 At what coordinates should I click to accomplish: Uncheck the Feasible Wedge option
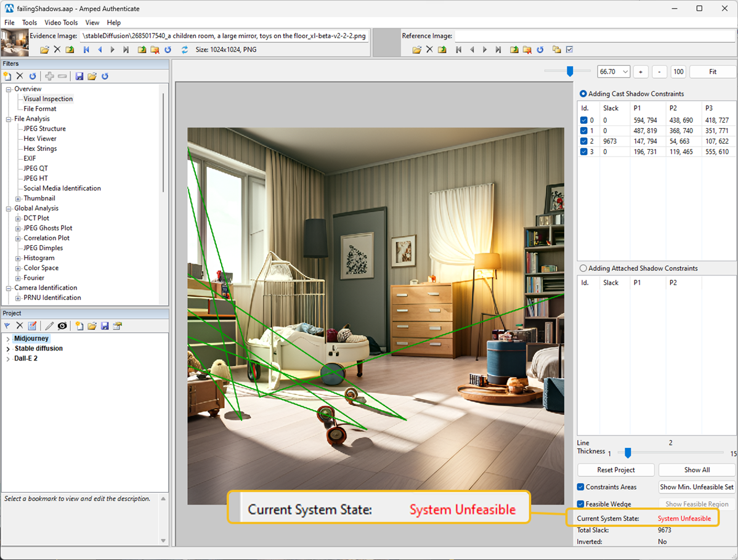tap(580, 503)
